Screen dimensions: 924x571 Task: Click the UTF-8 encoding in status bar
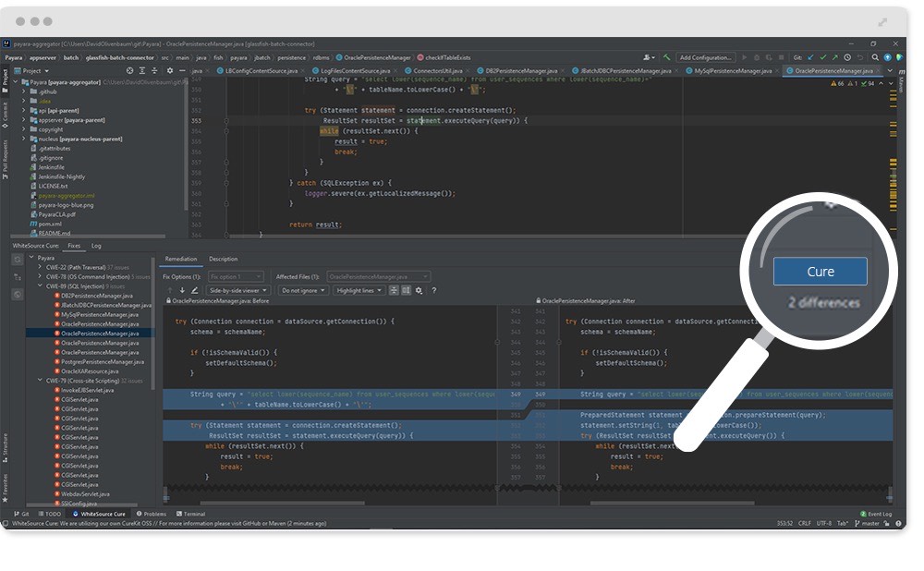(x=824, y=523)
